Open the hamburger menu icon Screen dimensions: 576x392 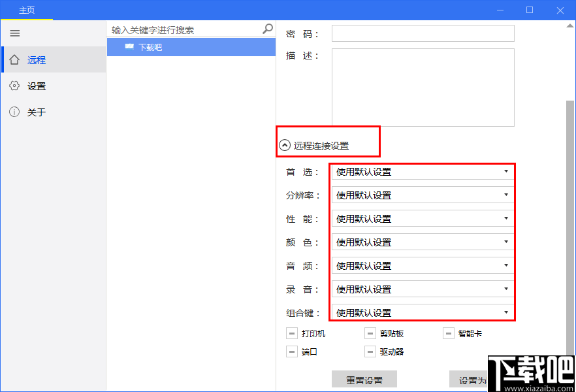tap(14, 33)
